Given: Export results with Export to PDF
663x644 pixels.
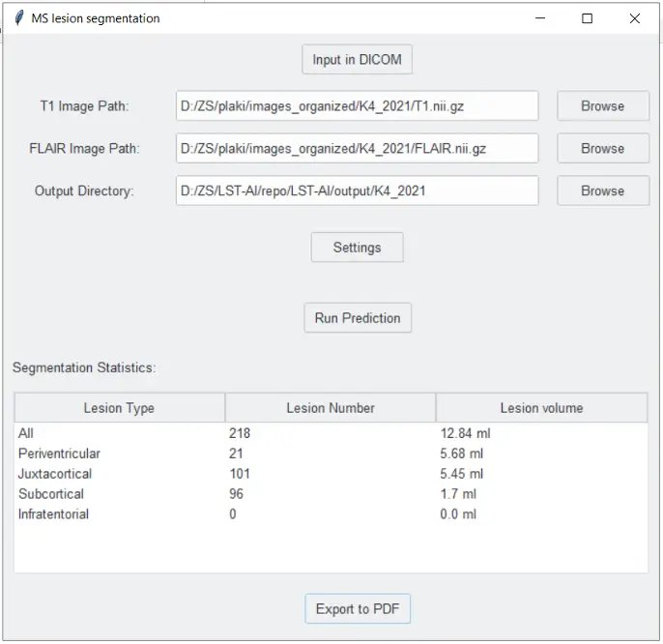Looking at the screenshot, I should click(x=358, y=609).
